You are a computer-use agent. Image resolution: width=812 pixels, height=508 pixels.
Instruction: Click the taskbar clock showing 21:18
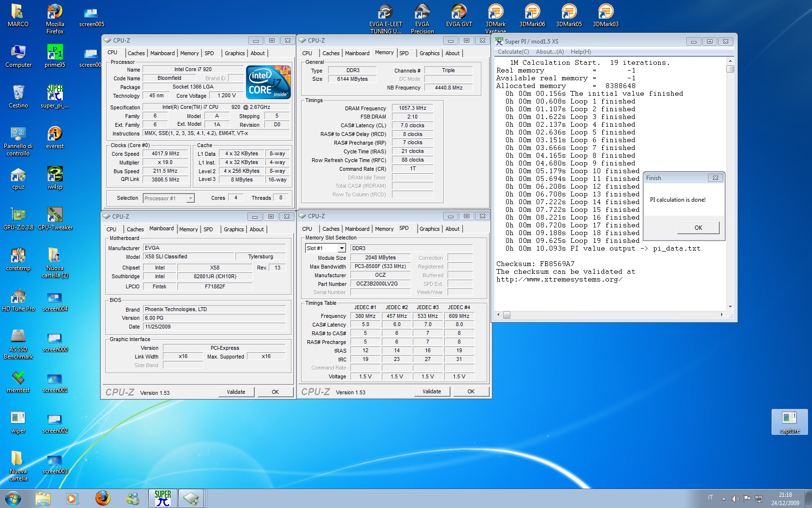coord(785,499)
